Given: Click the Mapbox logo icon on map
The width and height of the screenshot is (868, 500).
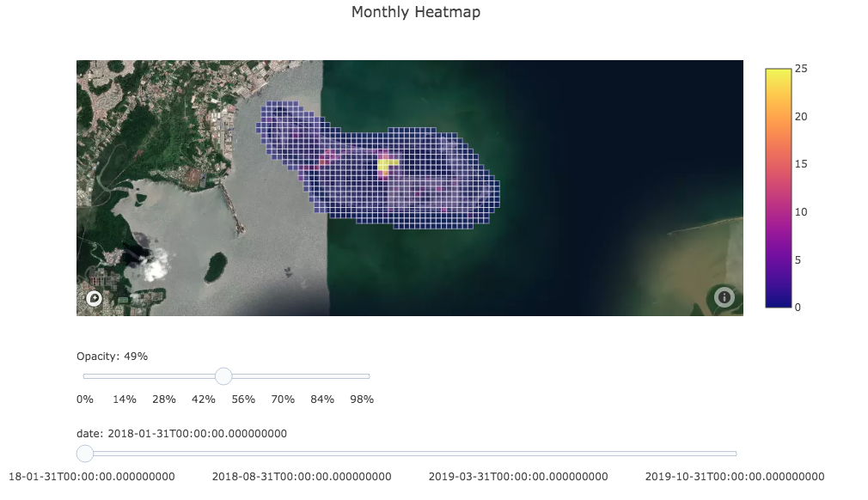Looking at the screenshot, I should coord(95,299).
